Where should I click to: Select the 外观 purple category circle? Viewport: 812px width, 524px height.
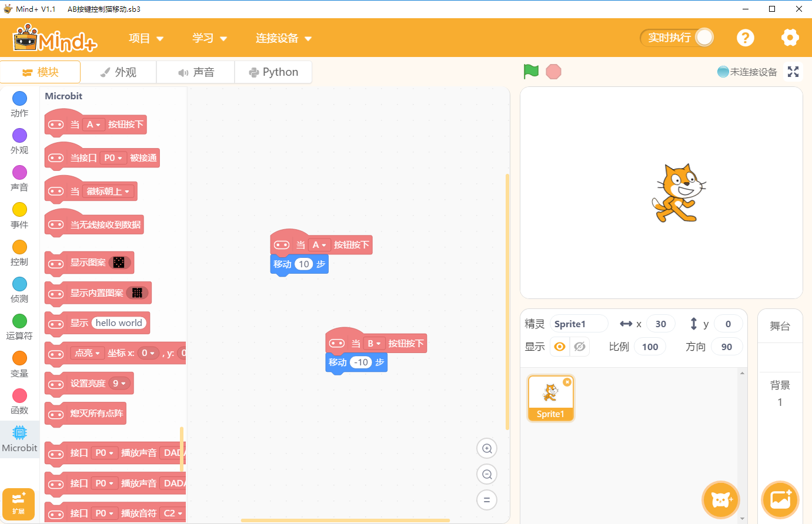click(x=19, y=135)
